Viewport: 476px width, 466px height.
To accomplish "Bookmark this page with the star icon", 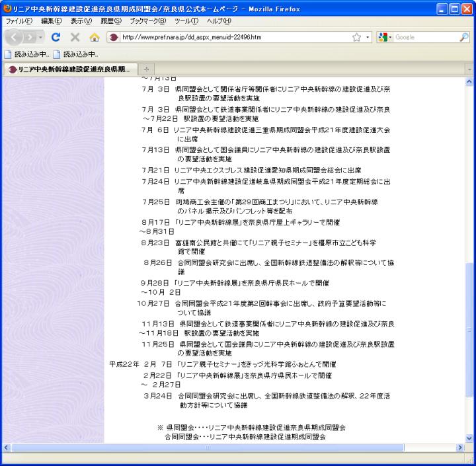I will coord(357,37).
